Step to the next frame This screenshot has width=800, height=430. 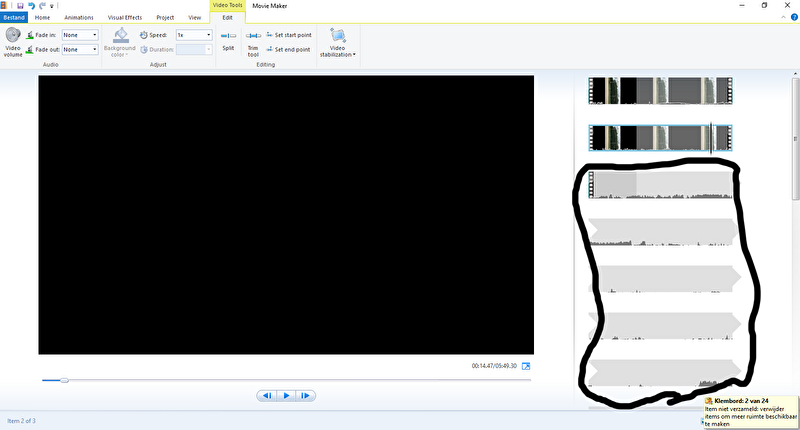pos(306,396)
